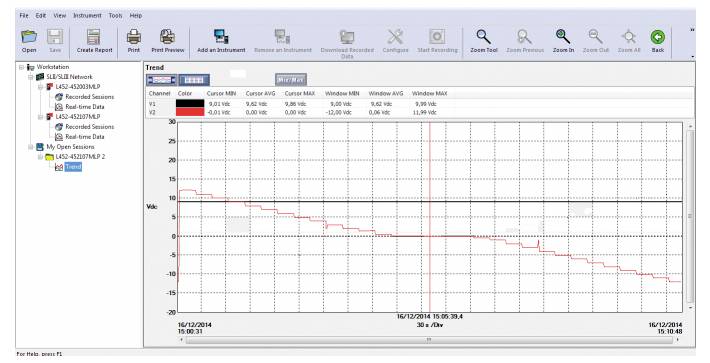Click the vertical scrollbar beside the chart

click(x=690, y=216)
